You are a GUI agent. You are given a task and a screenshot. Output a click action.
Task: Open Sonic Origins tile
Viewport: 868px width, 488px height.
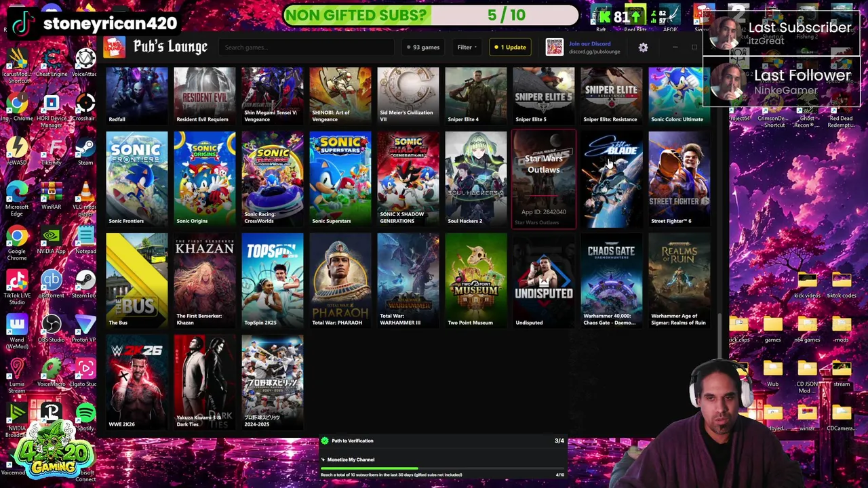pos(204,179)
